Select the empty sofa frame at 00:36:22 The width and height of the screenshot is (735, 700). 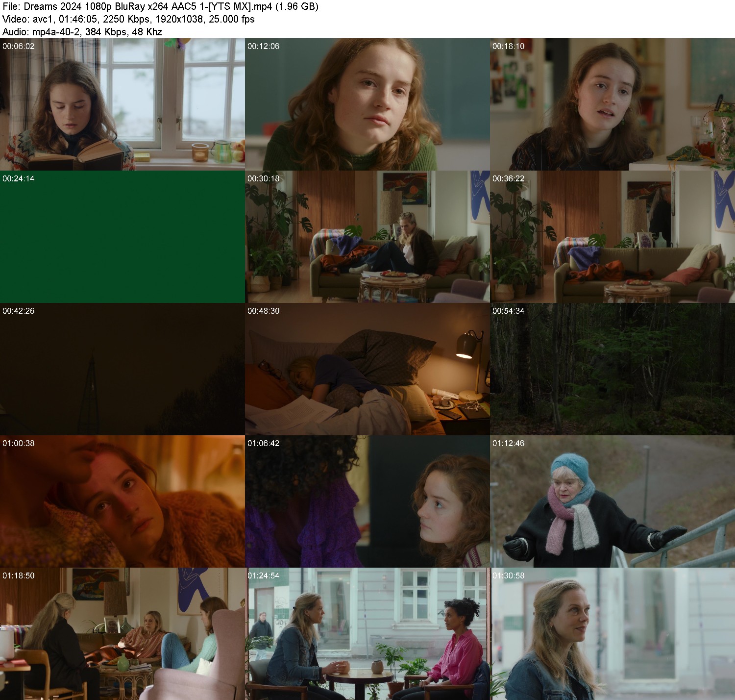[612, 237]
